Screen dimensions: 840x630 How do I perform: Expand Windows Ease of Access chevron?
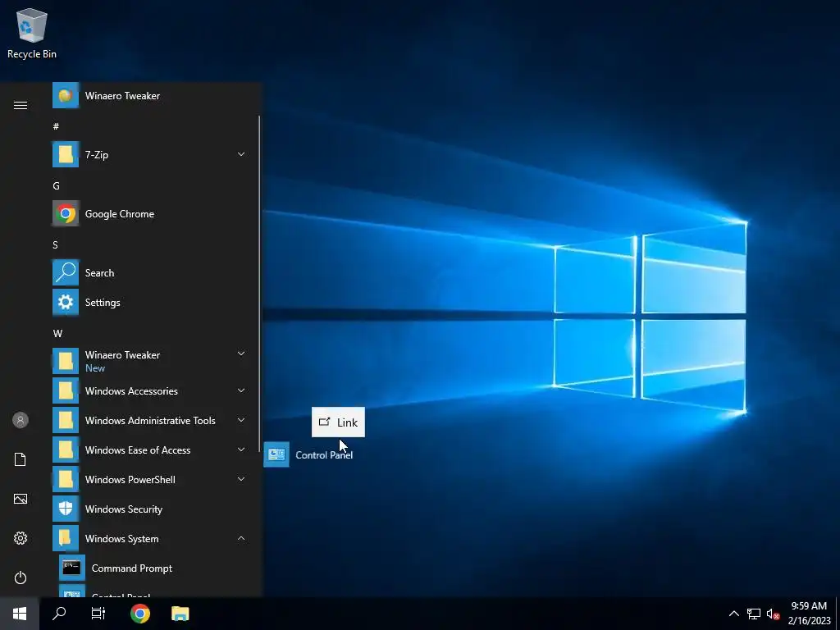coord(241,450)
